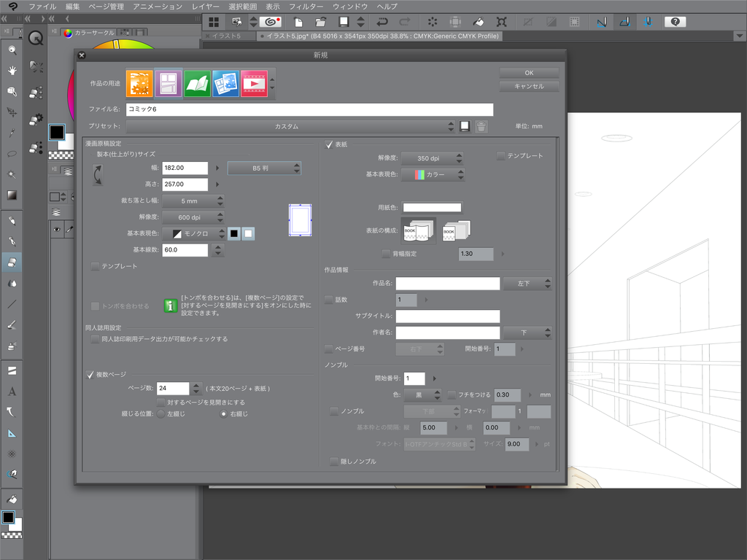747x560 pixels.
Task: Select the 左綴じ left binding radio button
Action: click(x=161, y=414)
